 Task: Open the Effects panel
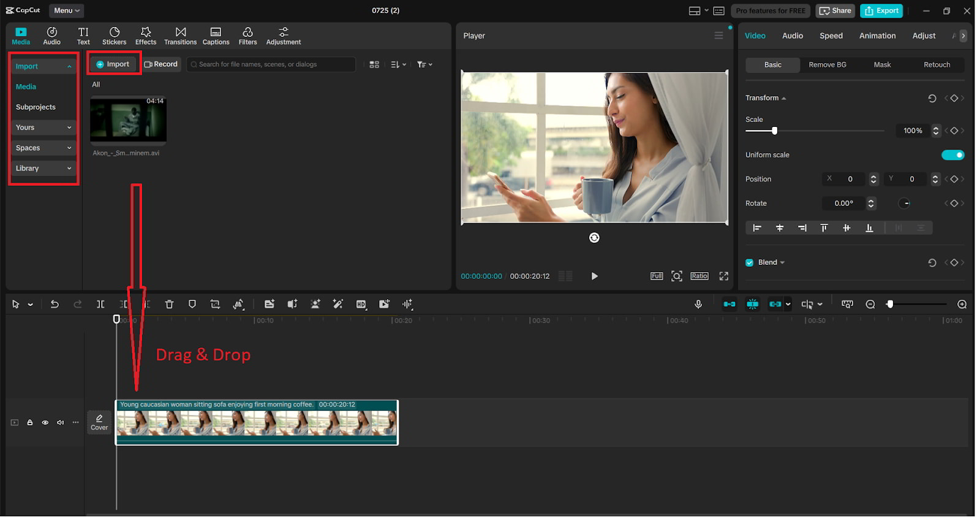146,36
